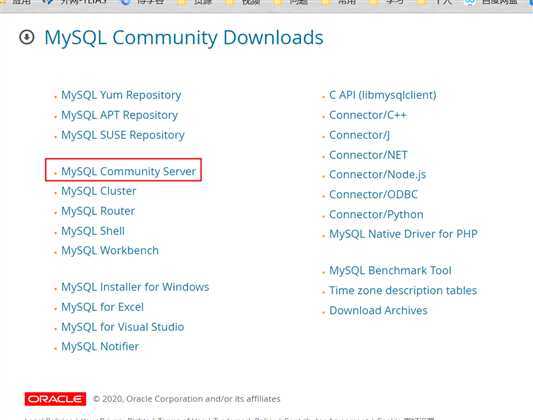The height and width of the screenshot is (420, 533).
Task: Open the MySQL Shell link
Action: tap(93, 231)
